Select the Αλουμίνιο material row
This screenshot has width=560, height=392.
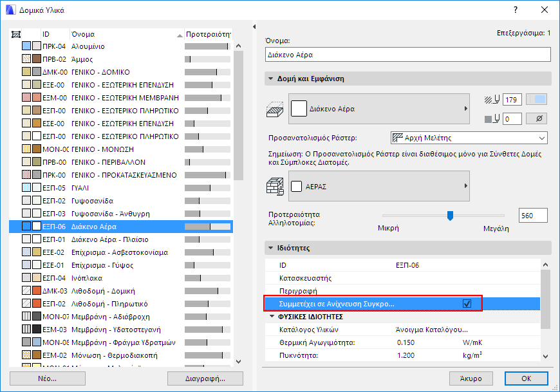click(121, 46)
